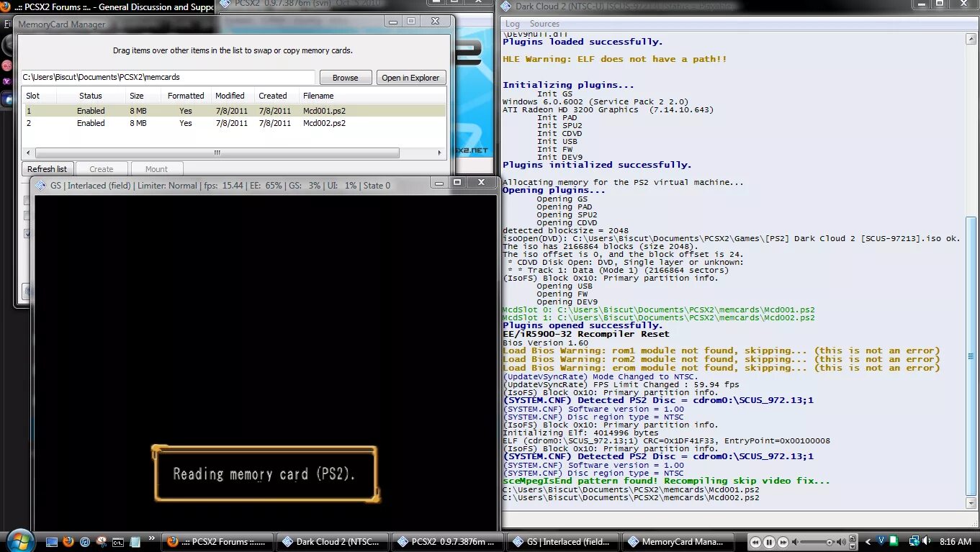Click the console log scroll-up arrow
The width and height of the screenshot is (980, 552).
pos(971,39)
